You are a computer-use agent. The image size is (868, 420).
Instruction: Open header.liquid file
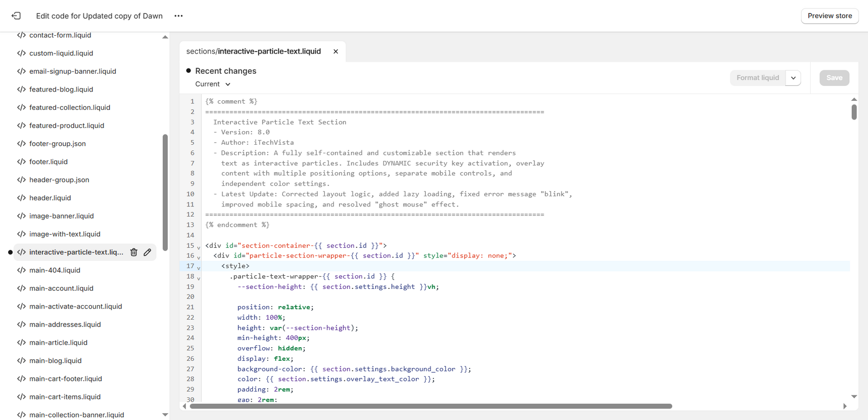coord(50,198)
